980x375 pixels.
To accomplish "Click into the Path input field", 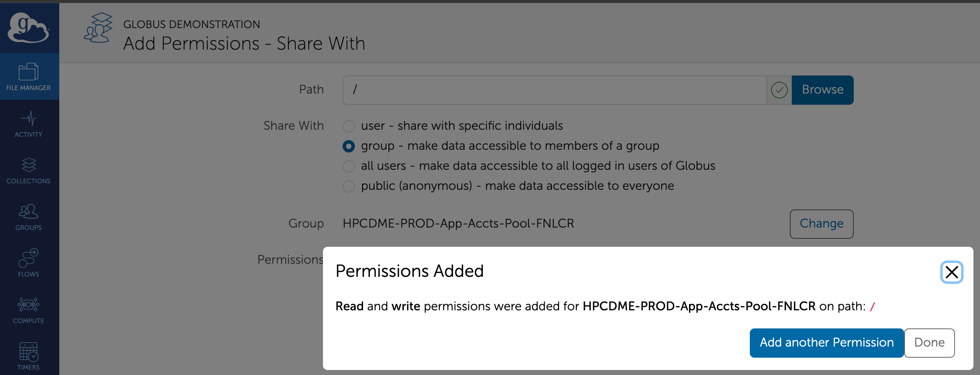I will point(554,90).
